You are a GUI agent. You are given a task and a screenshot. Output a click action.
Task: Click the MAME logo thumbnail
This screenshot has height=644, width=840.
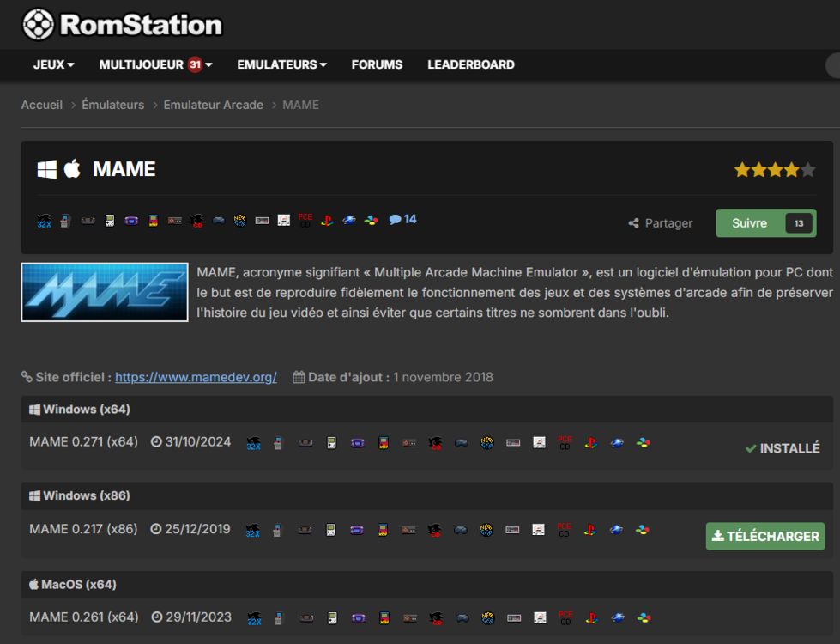click(x=105, y=292)
